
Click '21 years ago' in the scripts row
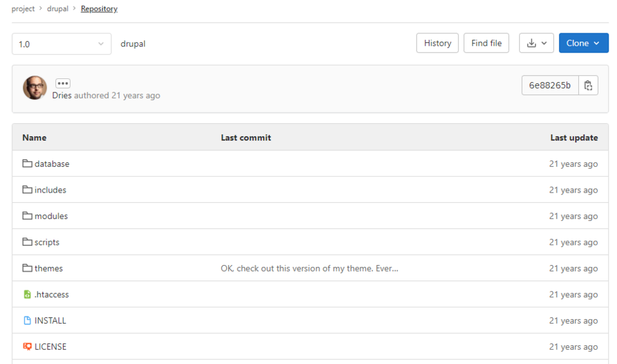573,242
